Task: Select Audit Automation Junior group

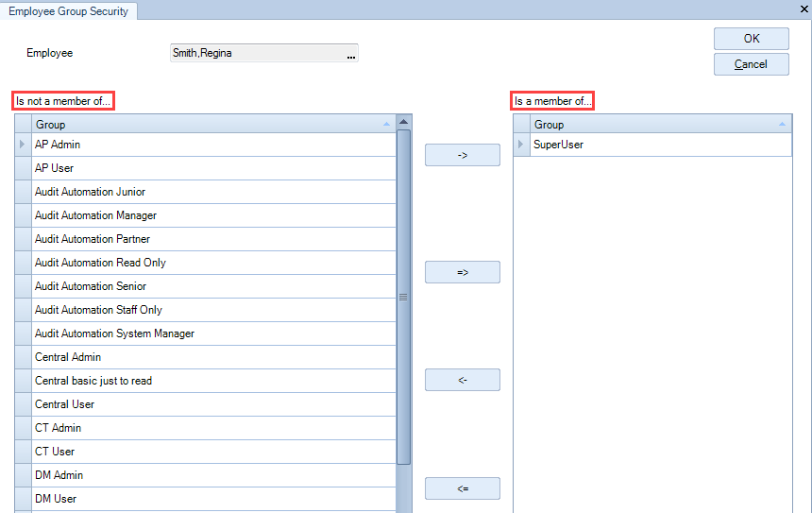Action: (213, 192)
